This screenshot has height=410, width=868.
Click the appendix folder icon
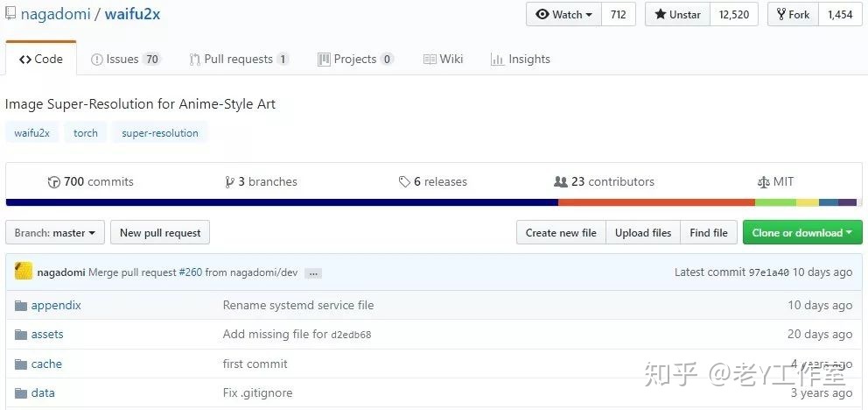tap(21, 306)
